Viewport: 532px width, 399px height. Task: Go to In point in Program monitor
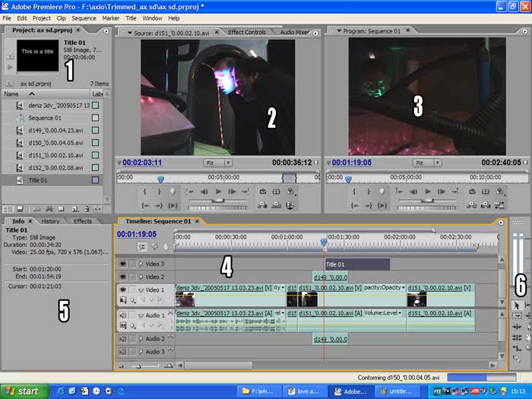pos(354,205)
